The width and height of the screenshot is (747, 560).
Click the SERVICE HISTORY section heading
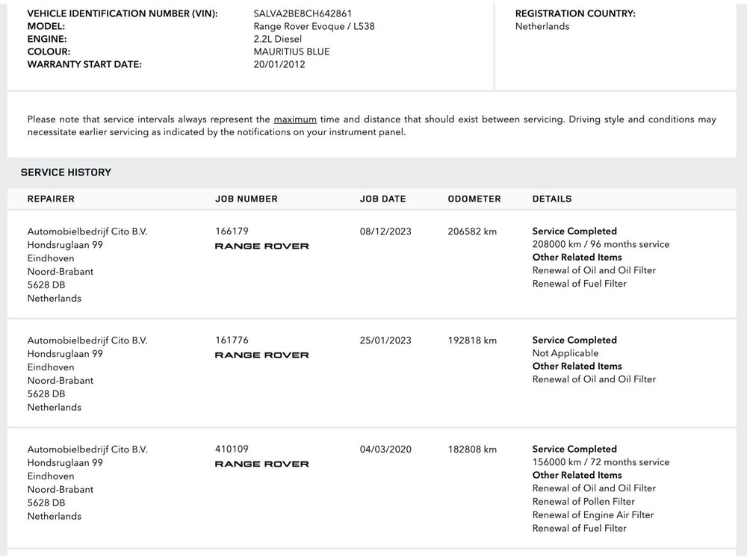[66, 172]
